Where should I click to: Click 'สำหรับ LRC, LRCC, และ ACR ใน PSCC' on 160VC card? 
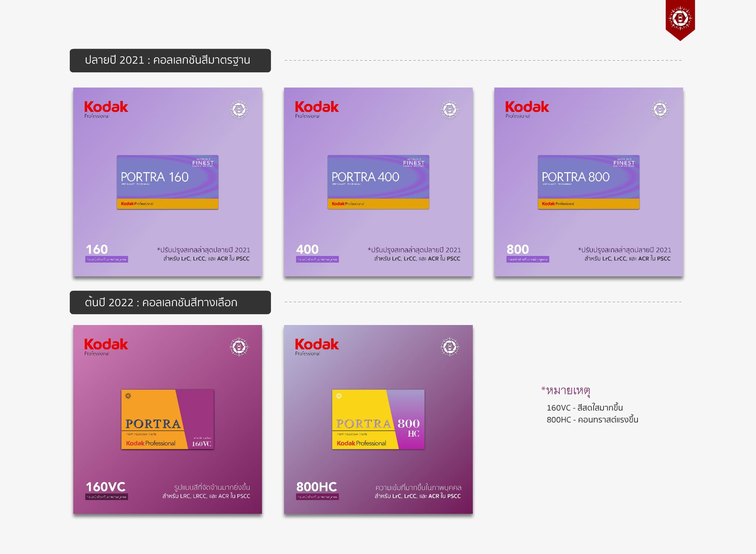click(206, 496)
